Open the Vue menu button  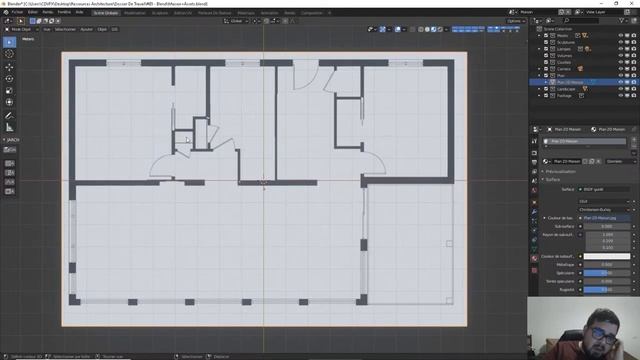[x=47, y=29]
